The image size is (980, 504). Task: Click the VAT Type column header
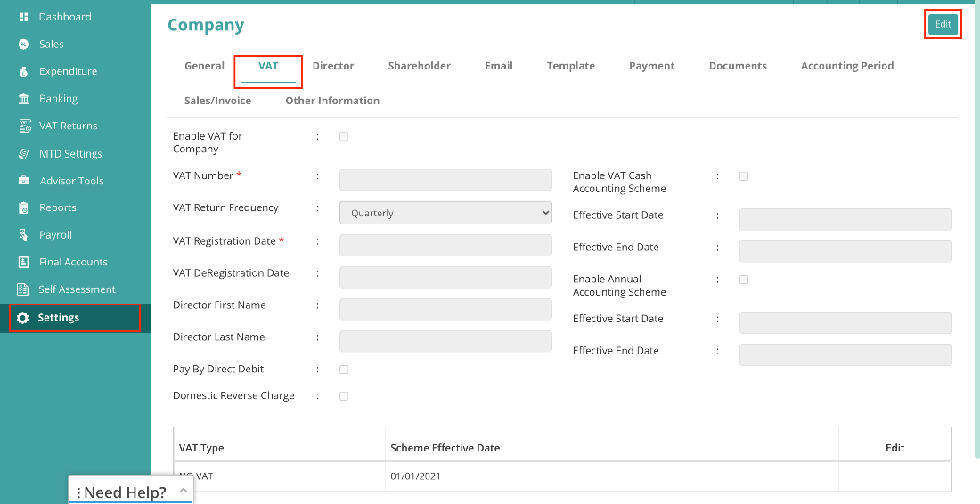click(201, 448)
